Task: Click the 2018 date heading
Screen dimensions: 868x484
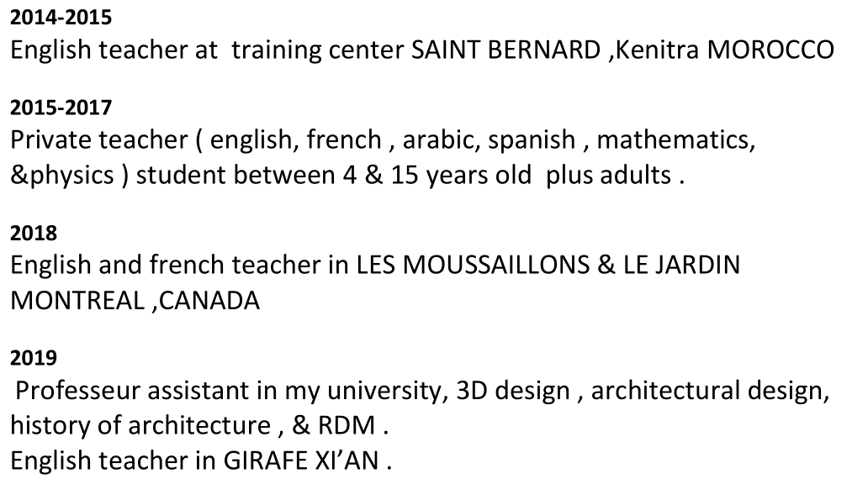Action: 33,233
